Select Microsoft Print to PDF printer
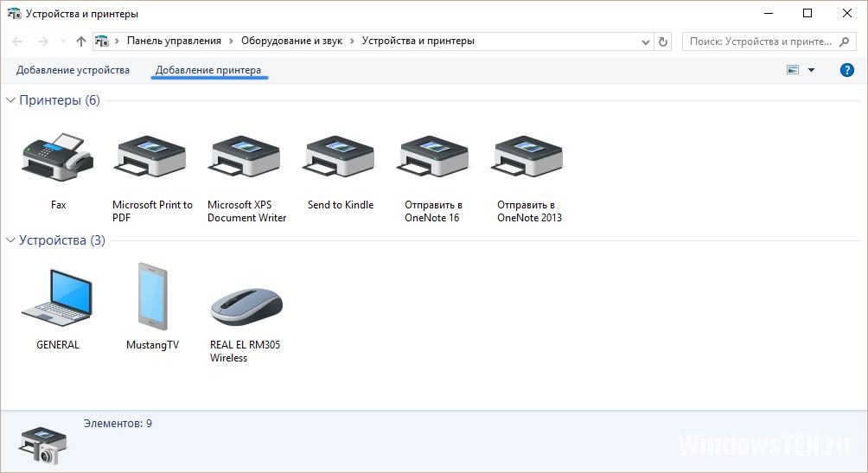868x473 pixels. point(152,158)
